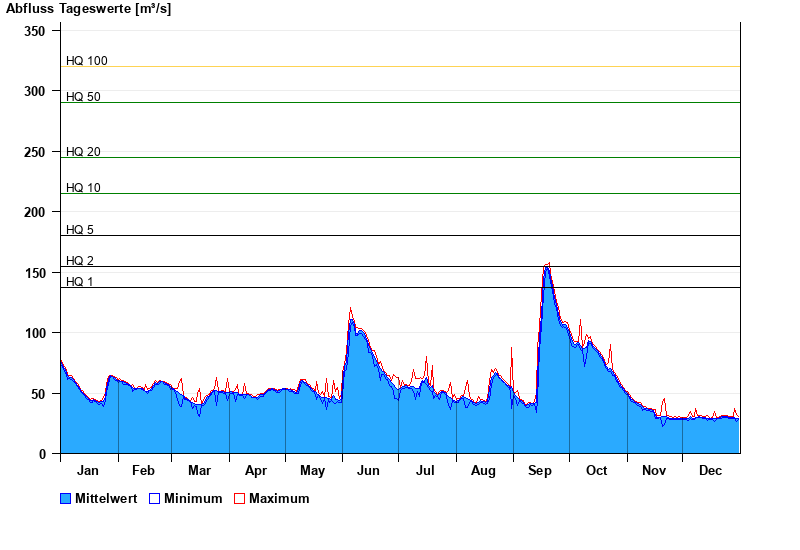Click the HQ 2 threshold label
Viewport: 800px width, 550px height.
(x=80, y=261)
